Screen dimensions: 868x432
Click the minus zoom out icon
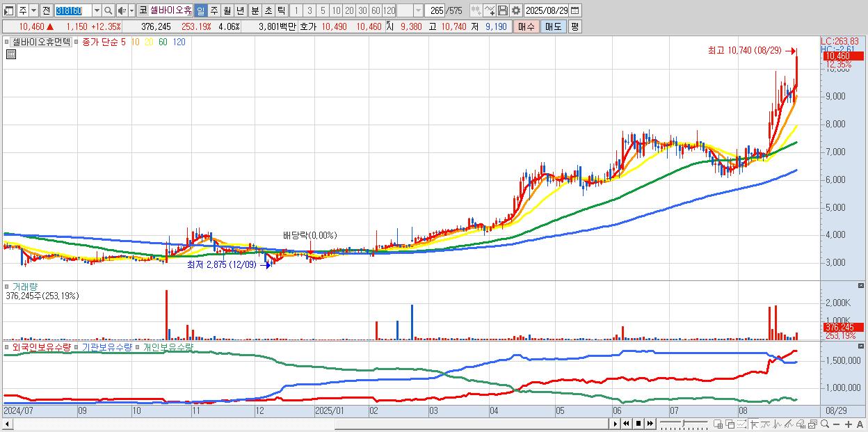pos(837,424)
